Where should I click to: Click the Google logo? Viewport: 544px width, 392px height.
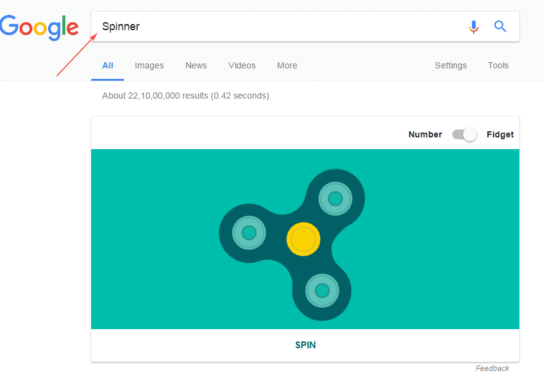[x=39, y=27]
